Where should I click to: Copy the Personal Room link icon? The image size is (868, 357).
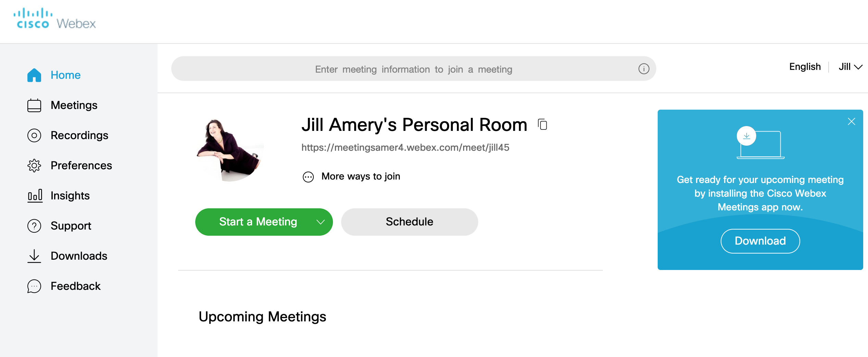pyautogui.click(x=543, y=124)
